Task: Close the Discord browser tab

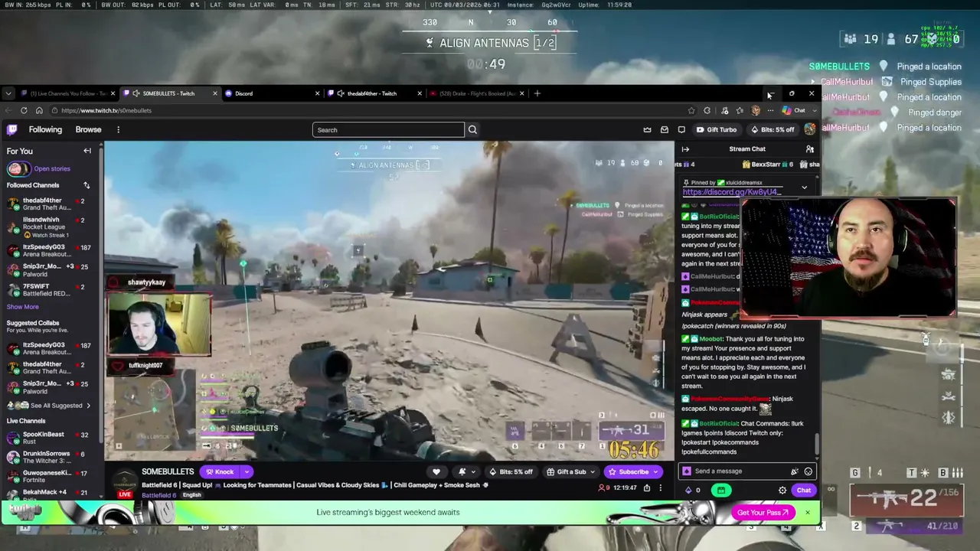Action: click(x=317, y=93)
